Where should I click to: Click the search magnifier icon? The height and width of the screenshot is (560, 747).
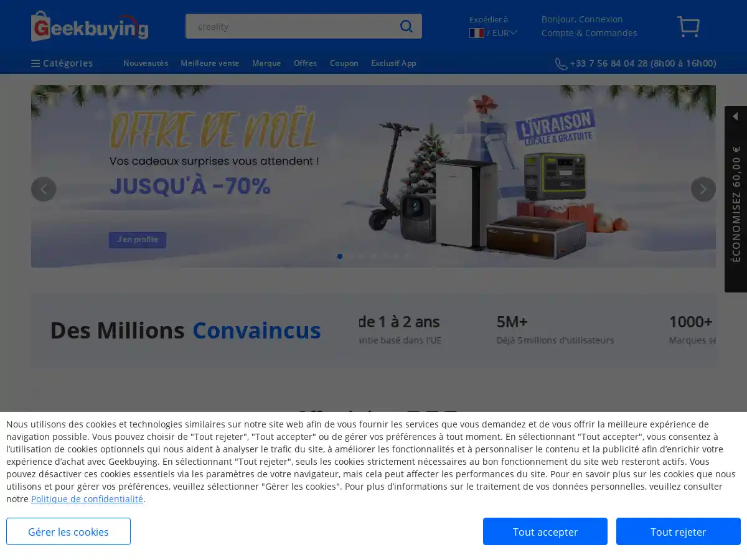406,26
